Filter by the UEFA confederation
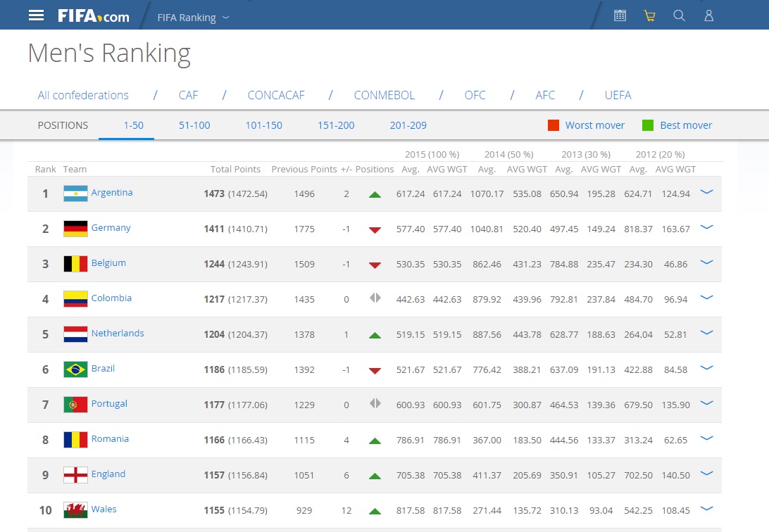The height and width of the screenshot is (532, 769). click(618, 95)
